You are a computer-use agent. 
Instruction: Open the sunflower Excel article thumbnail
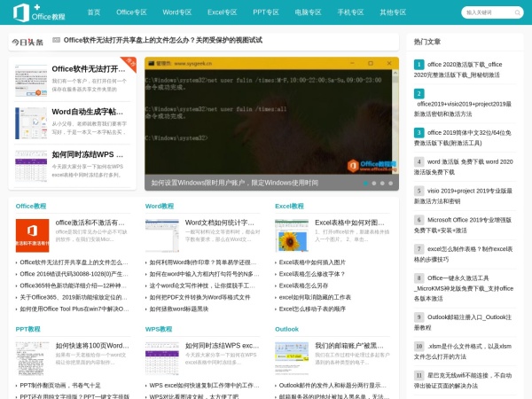(x=292, y=236)
